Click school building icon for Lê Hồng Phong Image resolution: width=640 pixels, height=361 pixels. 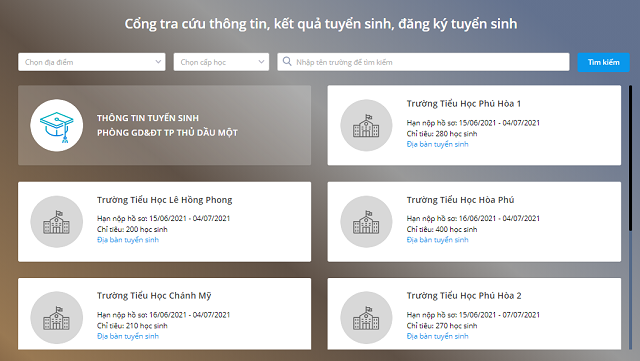tap(57, 222)
